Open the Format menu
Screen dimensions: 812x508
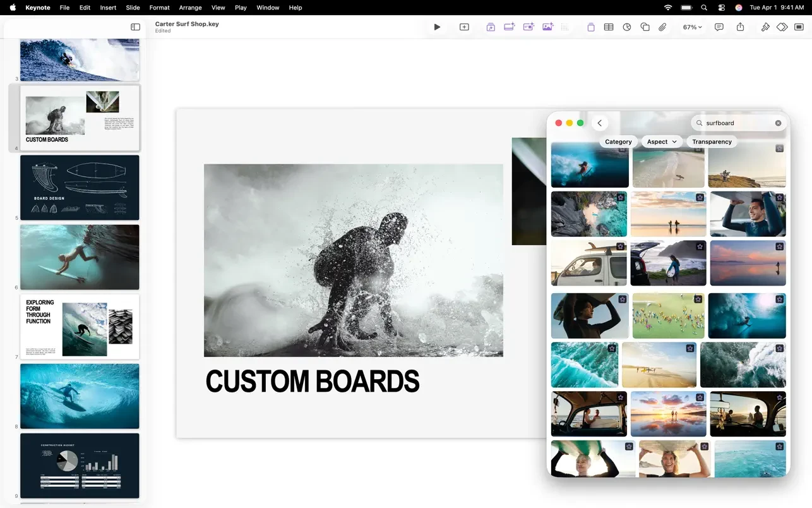159,8
